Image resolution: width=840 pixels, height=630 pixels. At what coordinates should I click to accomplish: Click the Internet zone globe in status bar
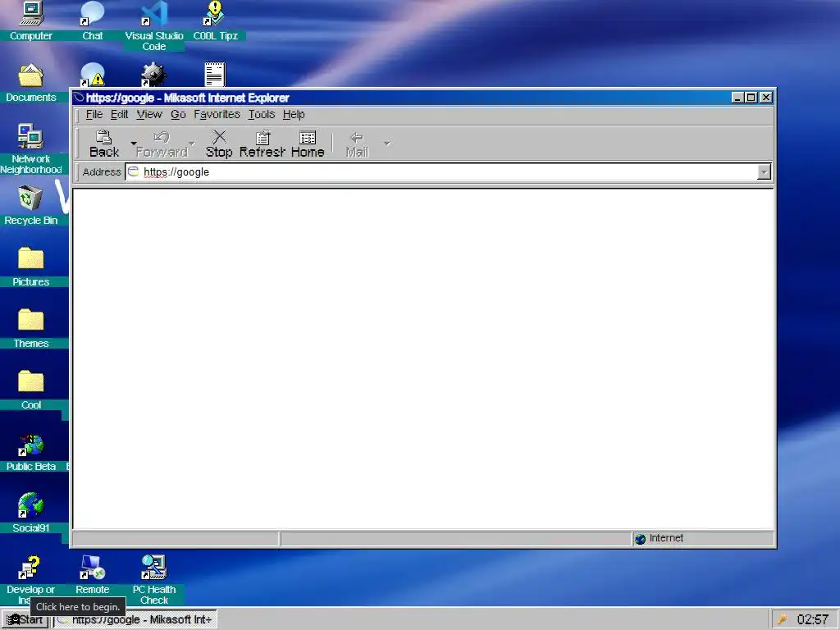[x=640, y=539]
